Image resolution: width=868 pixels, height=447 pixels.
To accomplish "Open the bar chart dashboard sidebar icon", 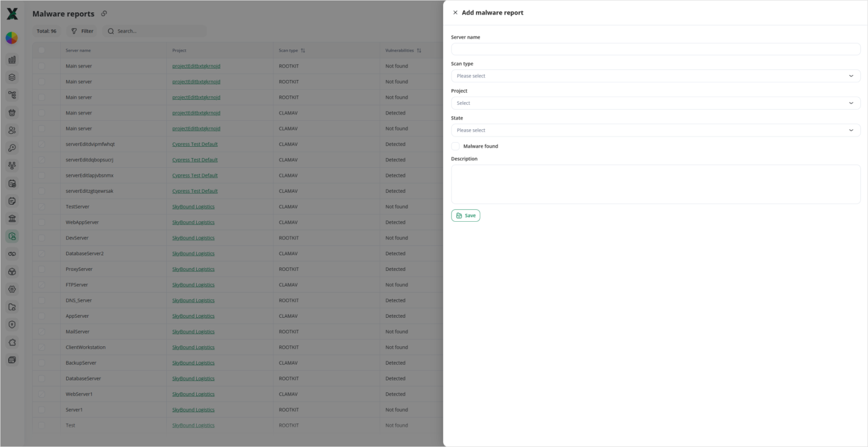I will coord(12,60).
